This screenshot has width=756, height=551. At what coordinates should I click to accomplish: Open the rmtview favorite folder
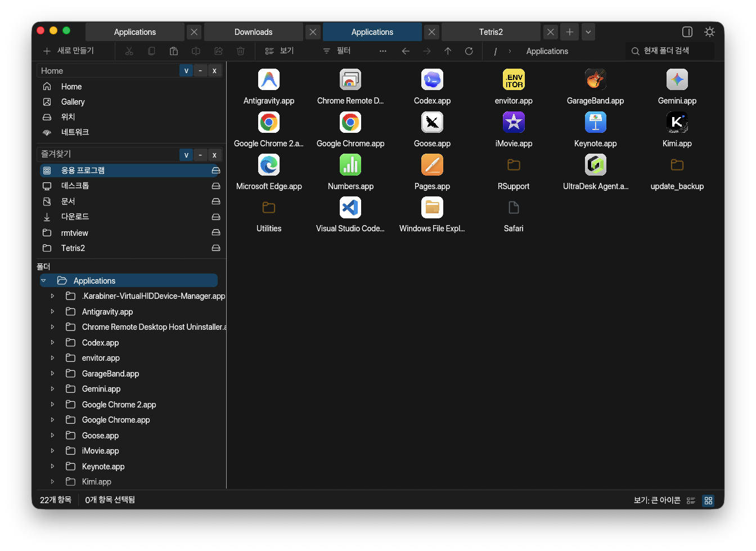coord(74,232)
